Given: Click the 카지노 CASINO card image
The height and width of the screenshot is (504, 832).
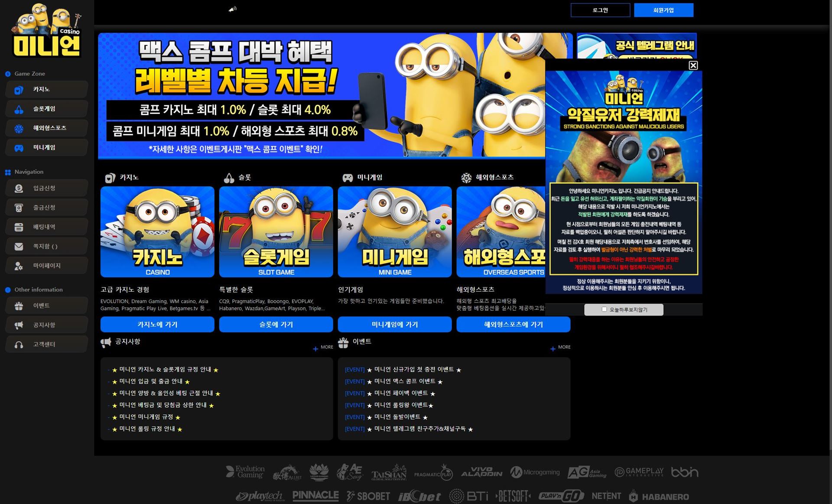Looking at the screenshot, I should 157,232.
